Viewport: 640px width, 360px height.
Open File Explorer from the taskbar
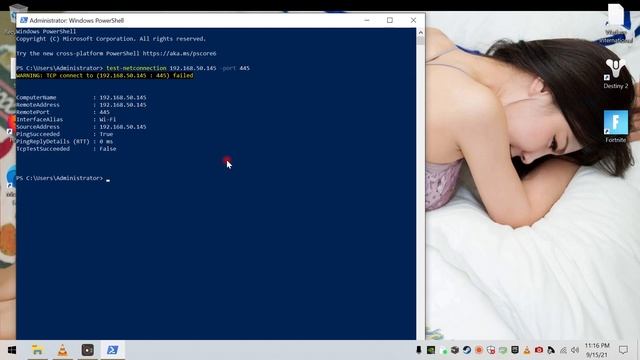coord(37,350)
